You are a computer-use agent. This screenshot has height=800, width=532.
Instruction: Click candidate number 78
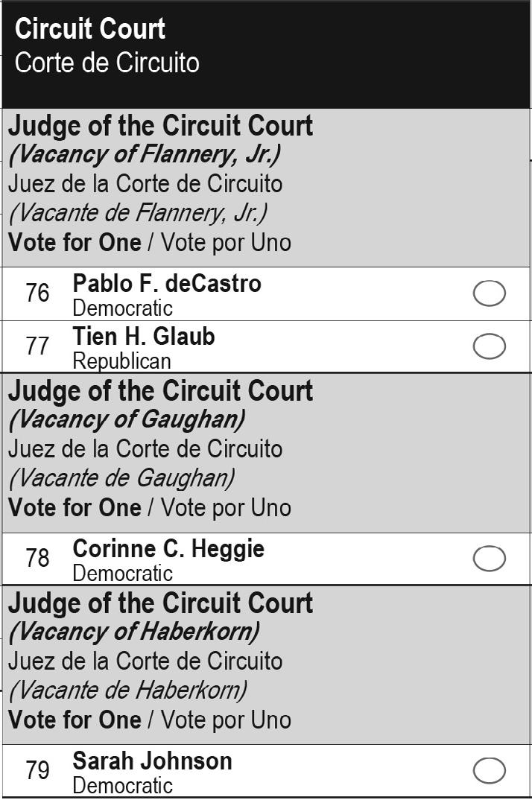coord(37,559)
